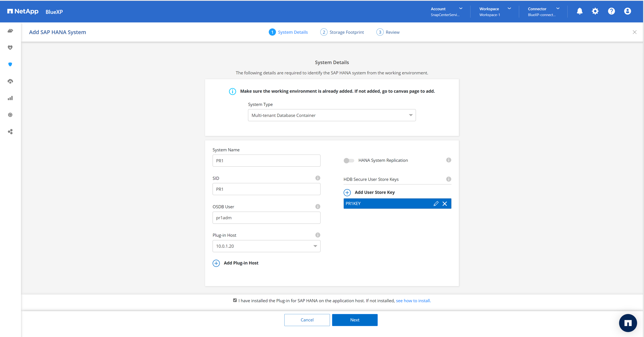Select the shield Protection sidebar icon

click(x=10, y=64)
